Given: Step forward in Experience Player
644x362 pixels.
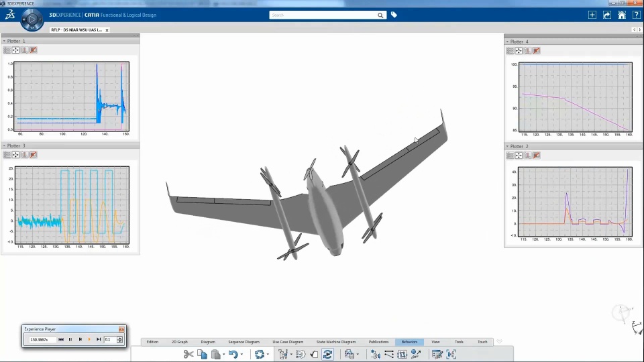Looking at the screenshot, I should coord(80,339).
